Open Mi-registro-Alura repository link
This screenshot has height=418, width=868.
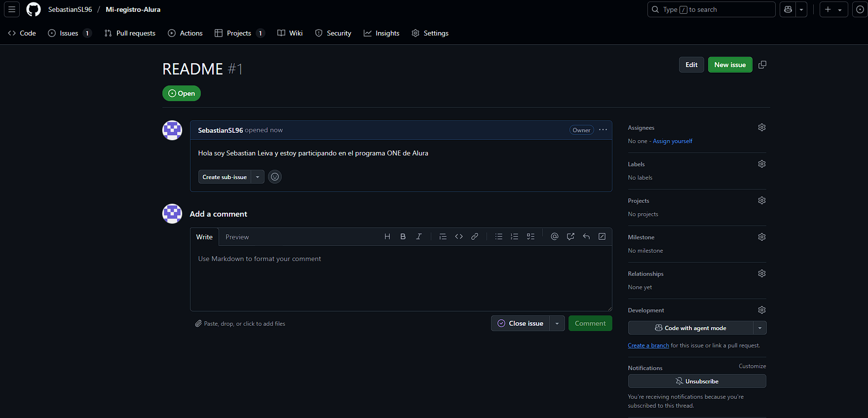tap(133, 9)
